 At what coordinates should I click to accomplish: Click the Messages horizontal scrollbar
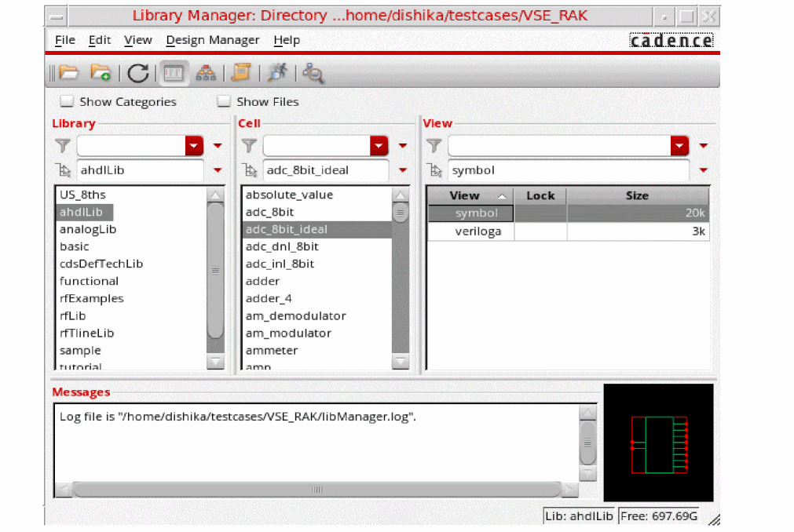317,489
